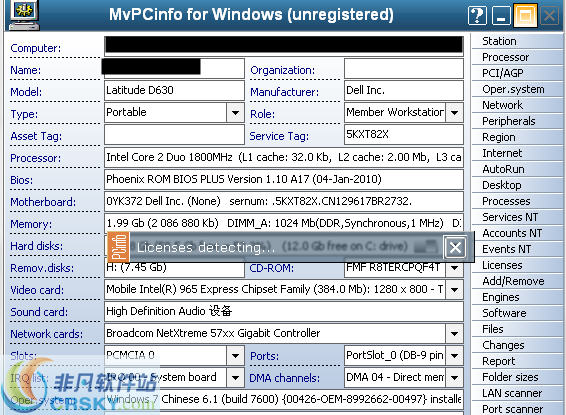Click the empty Organization field
This screenshot has width=566, height=415.
click(x=404, y=69)
